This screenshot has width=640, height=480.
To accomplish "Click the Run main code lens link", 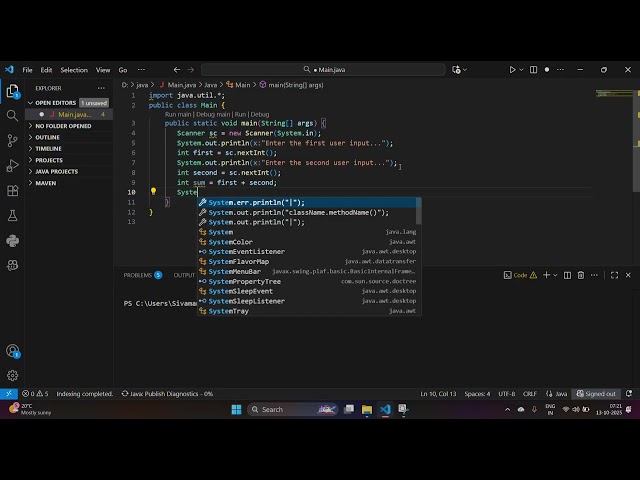I will click(x=178, y=114).
